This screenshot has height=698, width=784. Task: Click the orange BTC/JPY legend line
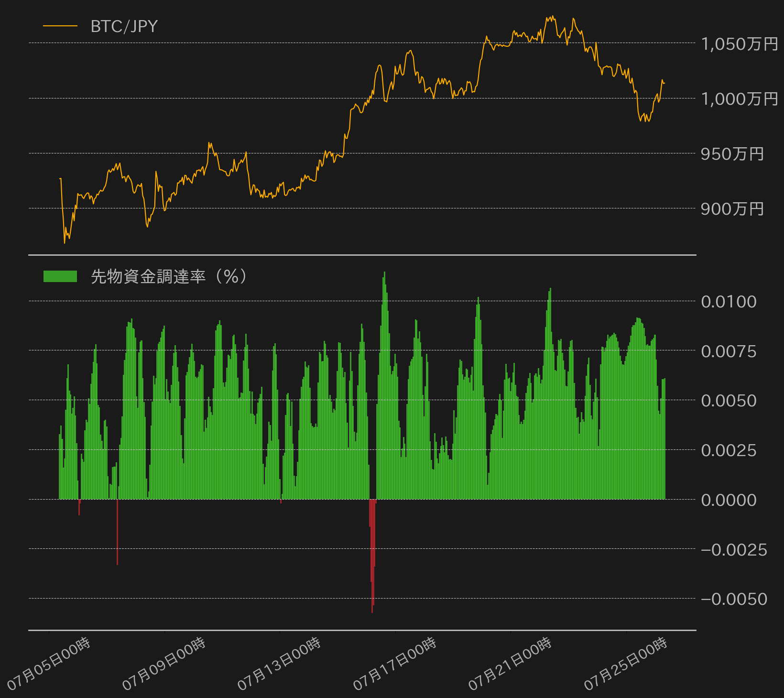[60, 26]
